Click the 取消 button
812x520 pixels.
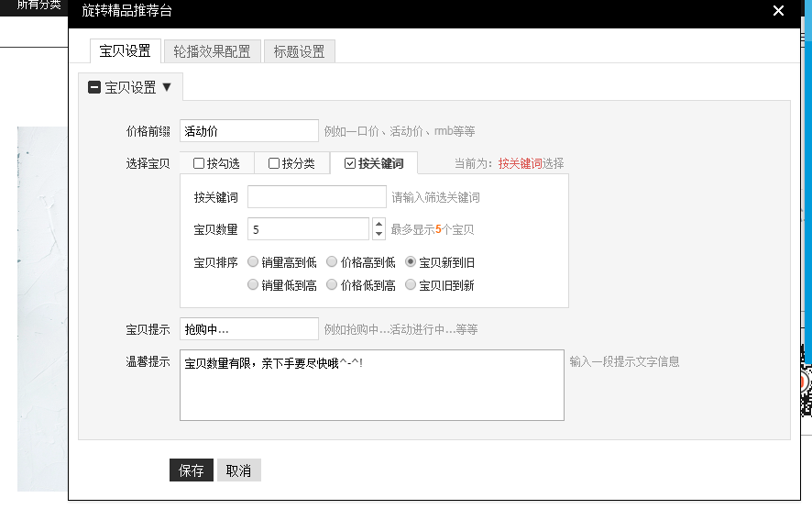tap(238, 470)
